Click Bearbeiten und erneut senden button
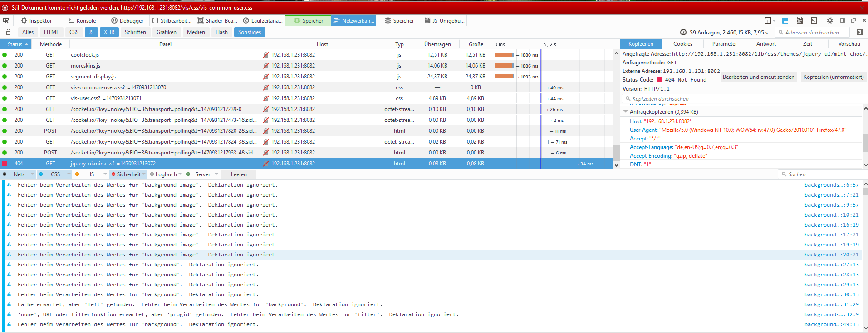This screenshot has height=333, width=868. (x=758, y=77)
